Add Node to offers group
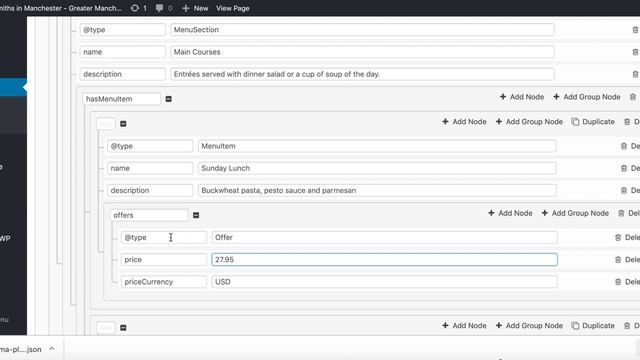This screenshot has height=360, width=640. pyautogui.click(x=510, y=213)
